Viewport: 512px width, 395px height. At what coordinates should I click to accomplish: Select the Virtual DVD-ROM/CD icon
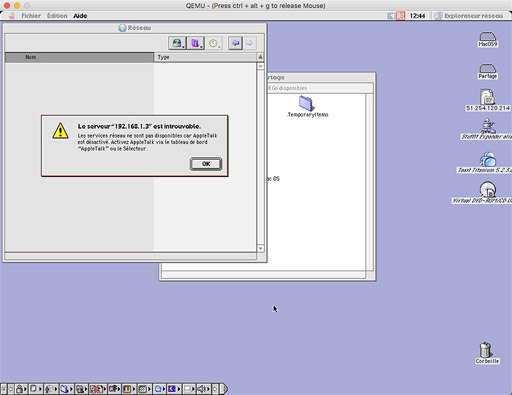(x=487, y=192)
